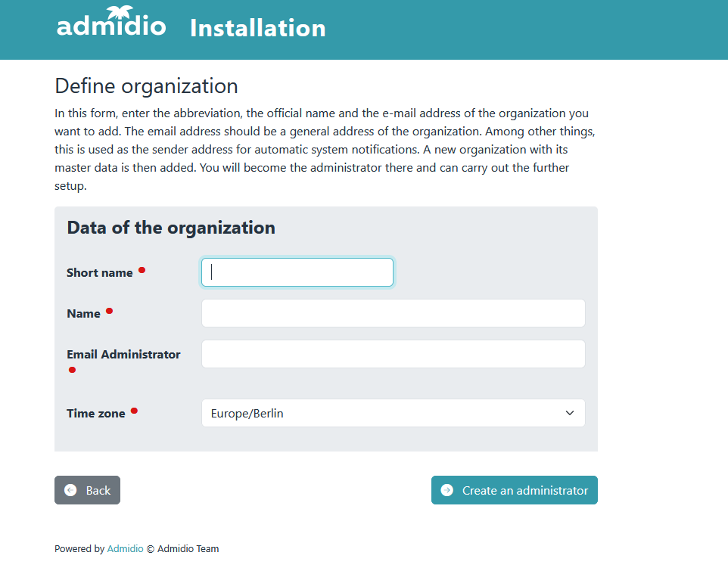Click the admidio wordmark in the header
The image size is (728, 571).
111,26
